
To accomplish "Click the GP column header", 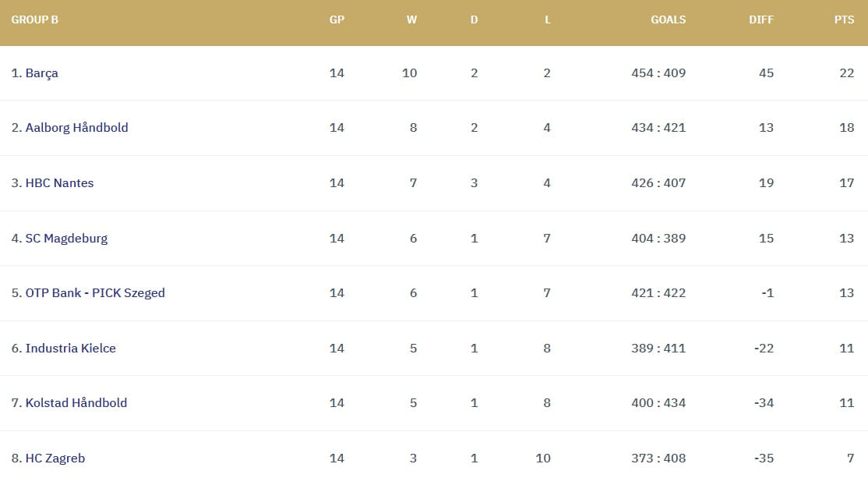I will [x=337, y=19].
